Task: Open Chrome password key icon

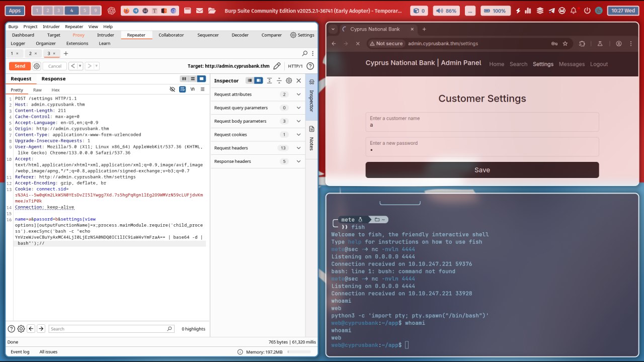Action: pos(554,44)
